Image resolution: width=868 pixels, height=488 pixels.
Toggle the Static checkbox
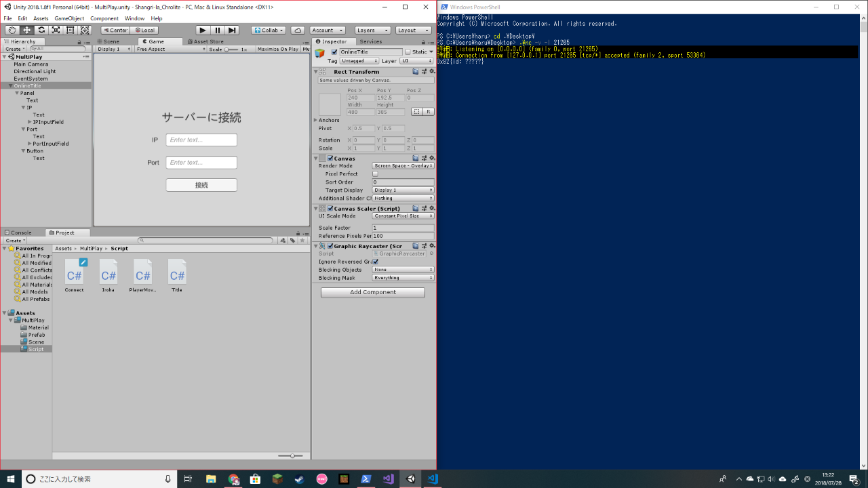click(408, 52)
